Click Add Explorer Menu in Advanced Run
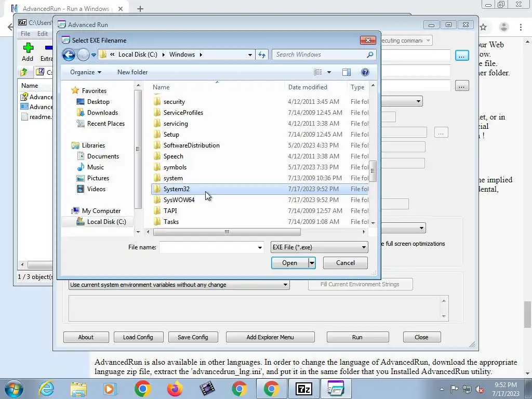The width and height of the screenshot is (532, 399). point(270,337)
